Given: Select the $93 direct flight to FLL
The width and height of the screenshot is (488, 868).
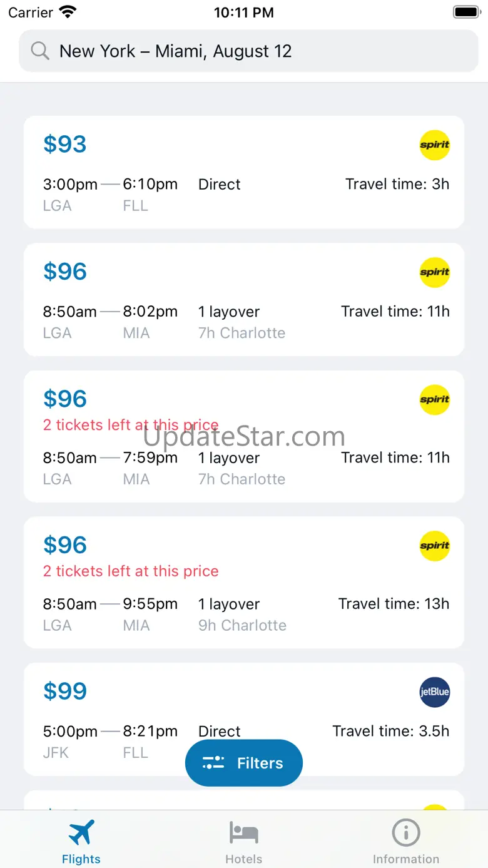Looking at the screenshot, I should coord(244,172).
